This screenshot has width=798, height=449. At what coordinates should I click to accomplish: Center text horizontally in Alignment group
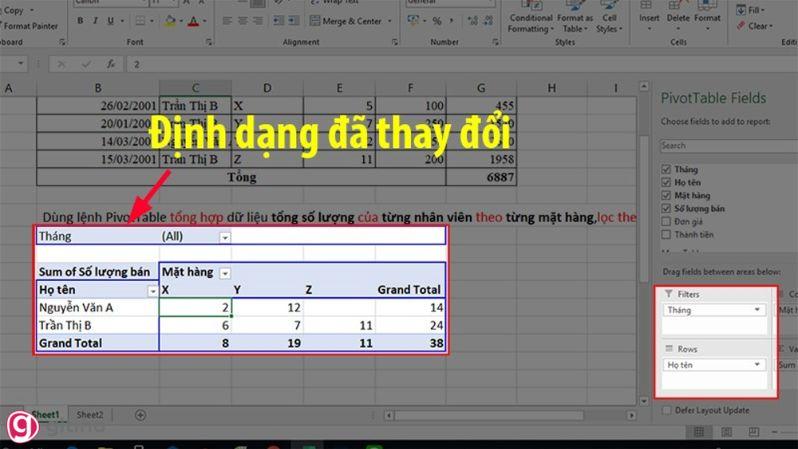tap(243, 21)
